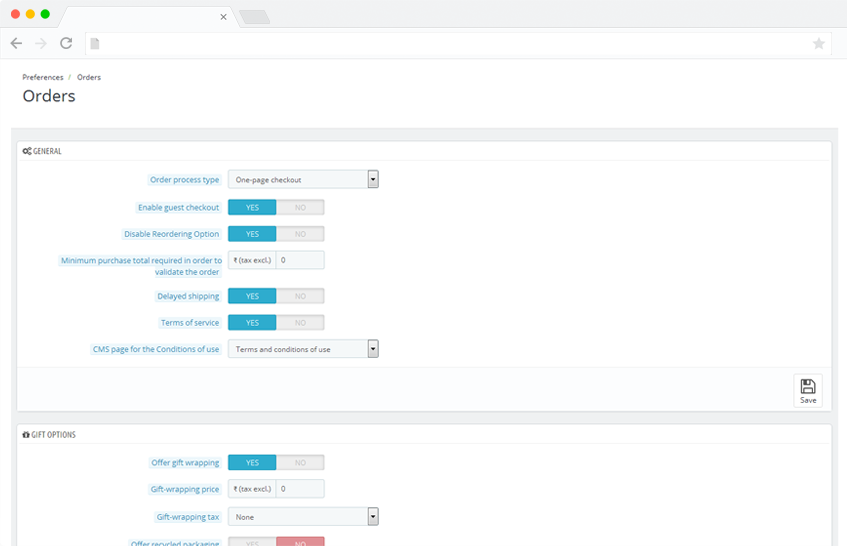Click the Offer gift wrapping label
This screenshot has width=847, height=546.
point(185,462)
